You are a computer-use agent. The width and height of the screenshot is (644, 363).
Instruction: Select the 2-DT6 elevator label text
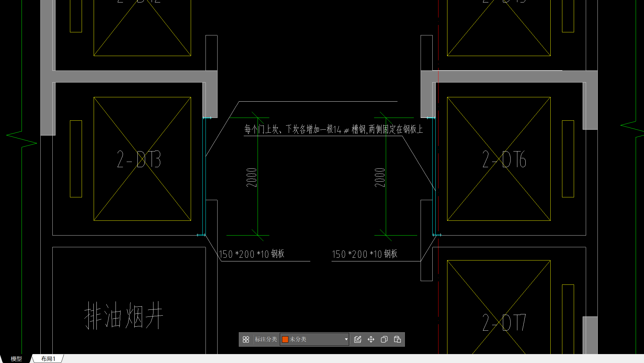point(504,159)
